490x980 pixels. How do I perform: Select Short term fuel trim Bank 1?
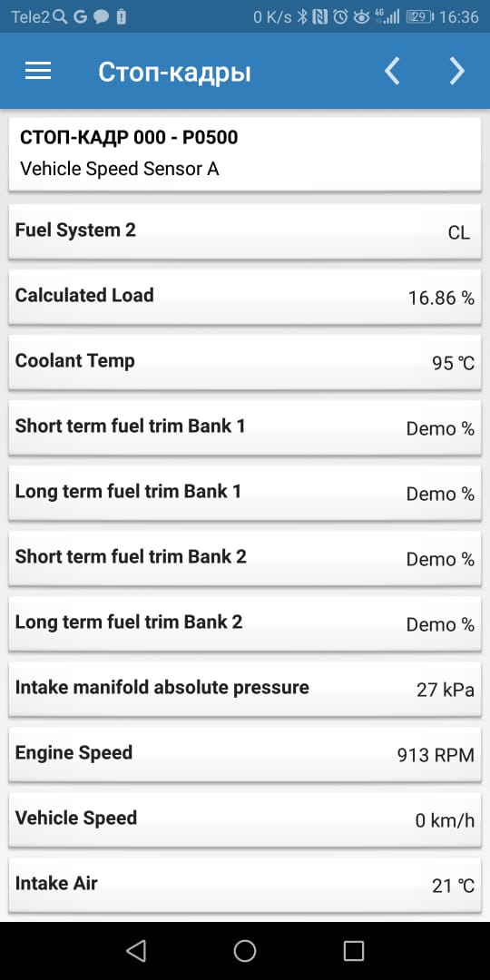tap(244, 426)
